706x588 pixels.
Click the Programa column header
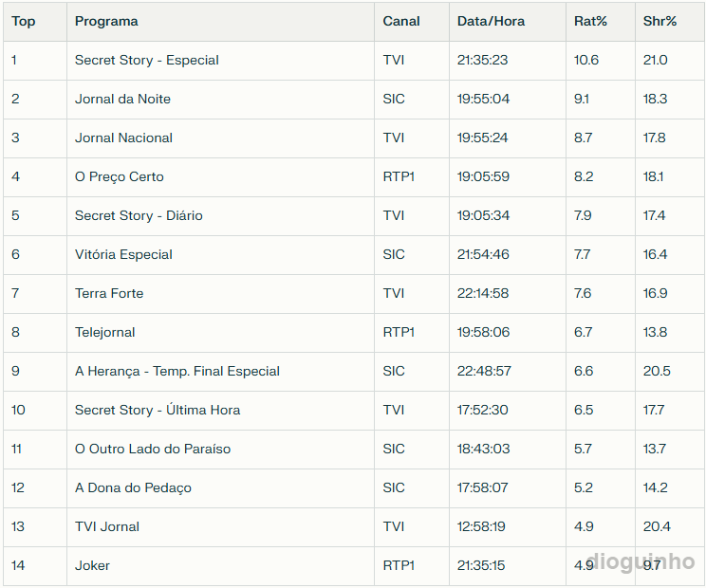click(x=106, y=21)
